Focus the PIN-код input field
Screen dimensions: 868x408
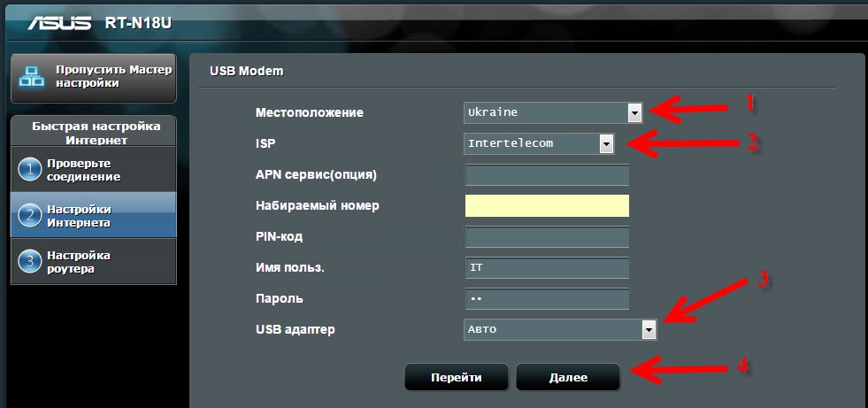(x=547, y=237)
